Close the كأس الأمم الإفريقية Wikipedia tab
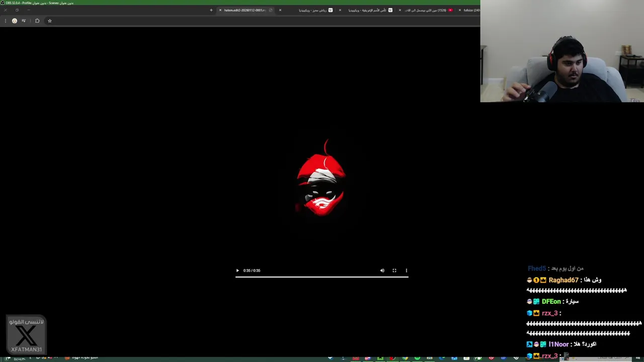644x362 pixels. [340, 10]
